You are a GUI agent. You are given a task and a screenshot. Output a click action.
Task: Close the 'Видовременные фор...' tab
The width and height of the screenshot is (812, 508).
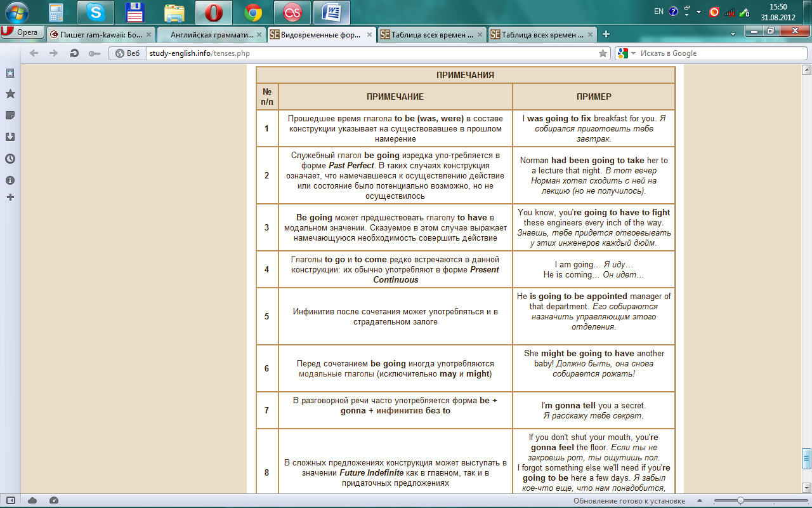(369, 34)
